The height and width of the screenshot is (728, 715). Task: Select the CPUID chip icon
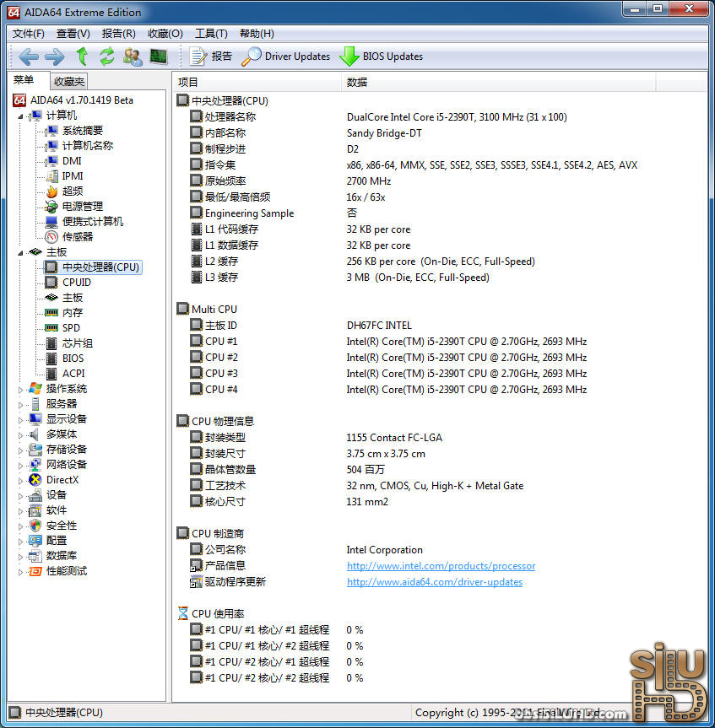pyautogui.click(x=51, y=283)
